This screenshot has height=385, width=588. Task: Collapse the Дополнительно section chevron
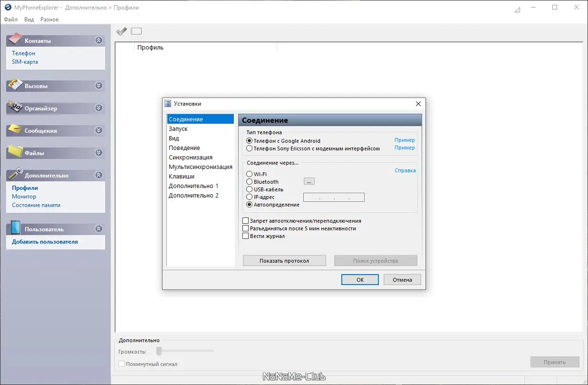tap(98, 175)
